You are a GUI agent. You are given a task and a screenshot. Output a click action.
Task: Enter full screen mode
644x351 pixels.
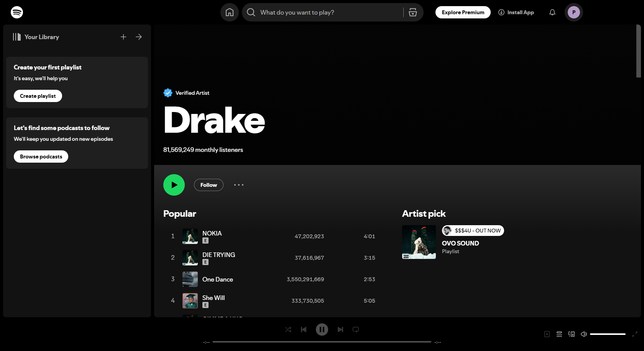[635, 334]
